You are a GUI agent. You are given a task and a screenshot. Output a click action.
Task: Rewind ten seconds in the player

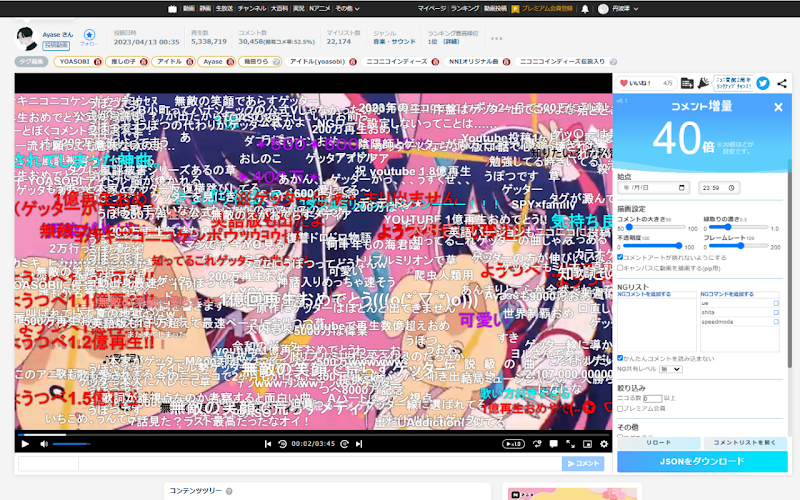click(282, 444)
